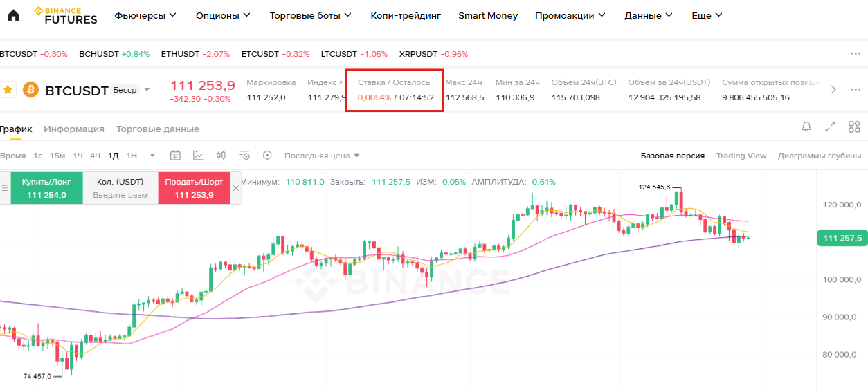Click the Ставка / Осталось funding label

(x=394, y=82)
